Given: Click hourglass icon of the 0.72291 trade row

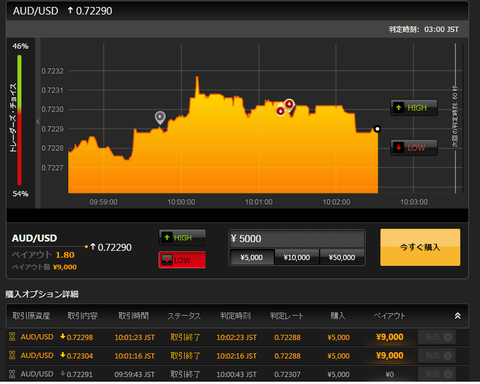Looking at the screenshot, I should click(x=12, y=374).
